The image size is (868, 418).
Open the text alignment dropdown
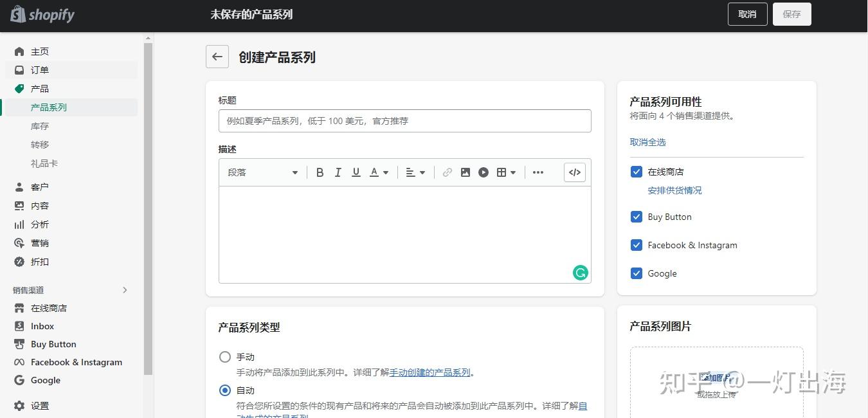pyautogui.click(x=415, y=172)
